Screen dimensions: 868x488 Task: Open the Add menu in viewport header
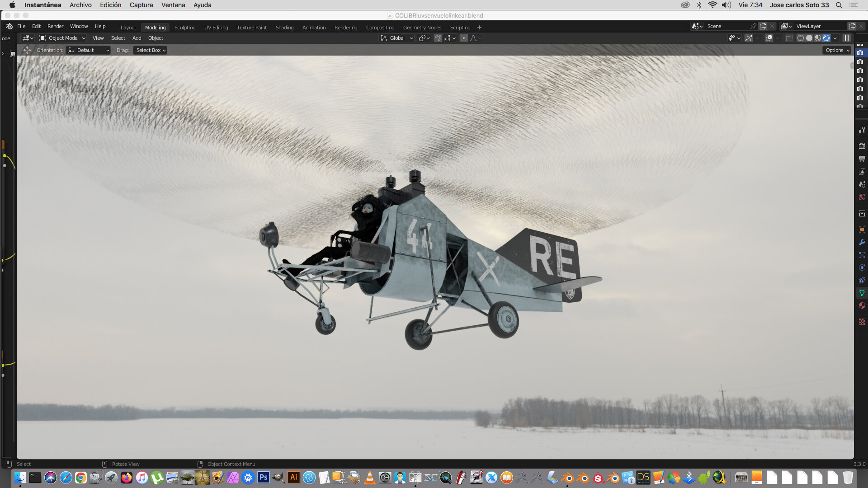(137, 38)
